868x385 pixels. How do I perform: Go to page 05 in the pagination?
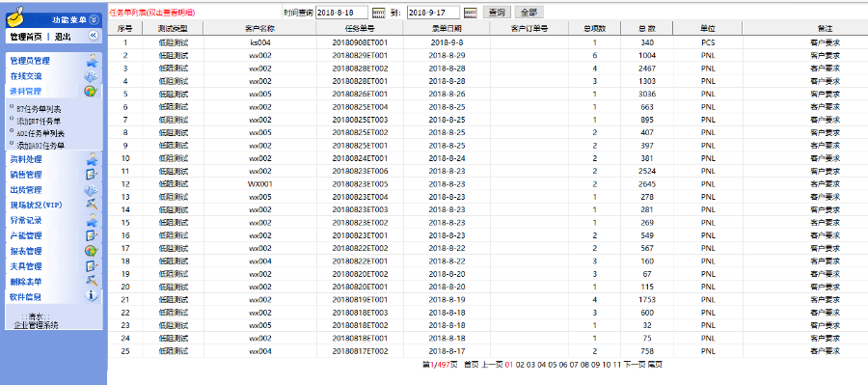tap(553, 365)
